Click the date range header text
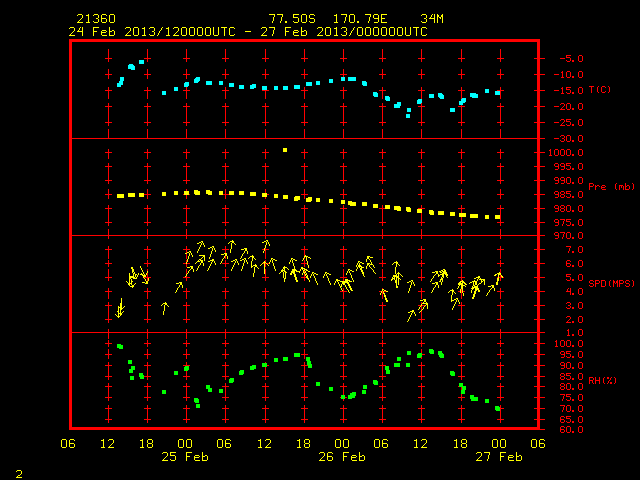Viewport: 640px width, 480px height. click(248, 32)
